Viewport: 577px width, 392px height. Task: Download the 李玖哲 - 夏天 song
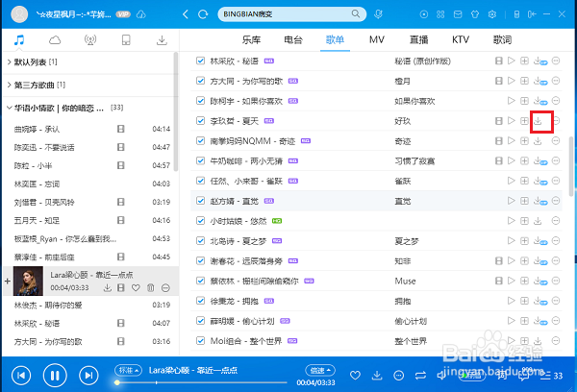[x=538, y=121]
